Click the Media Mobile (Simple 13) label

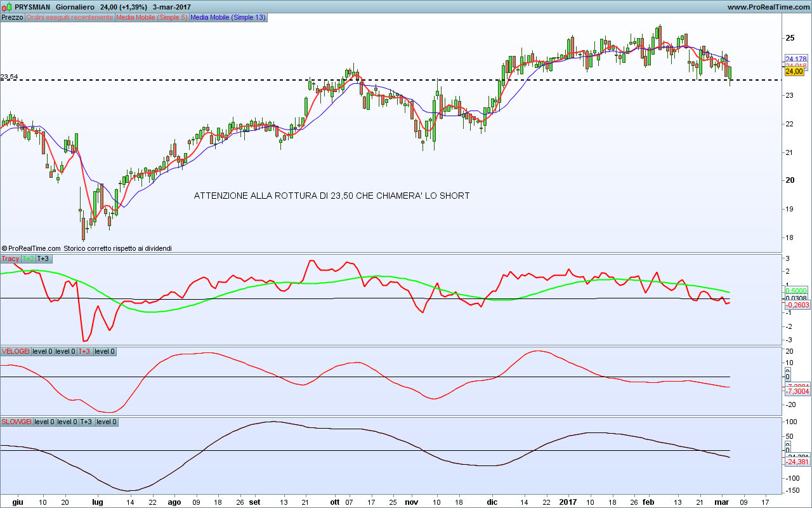click(228, 17)
